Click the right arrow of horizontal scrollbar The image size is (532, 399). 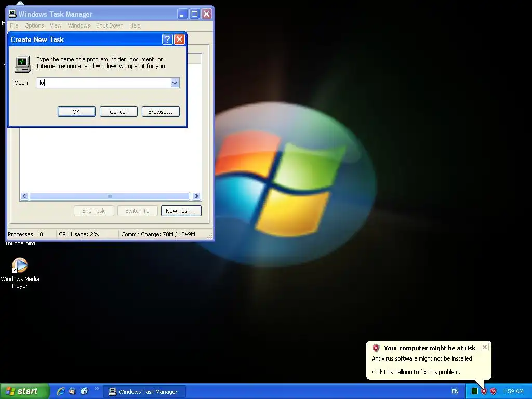pos(196,196)
